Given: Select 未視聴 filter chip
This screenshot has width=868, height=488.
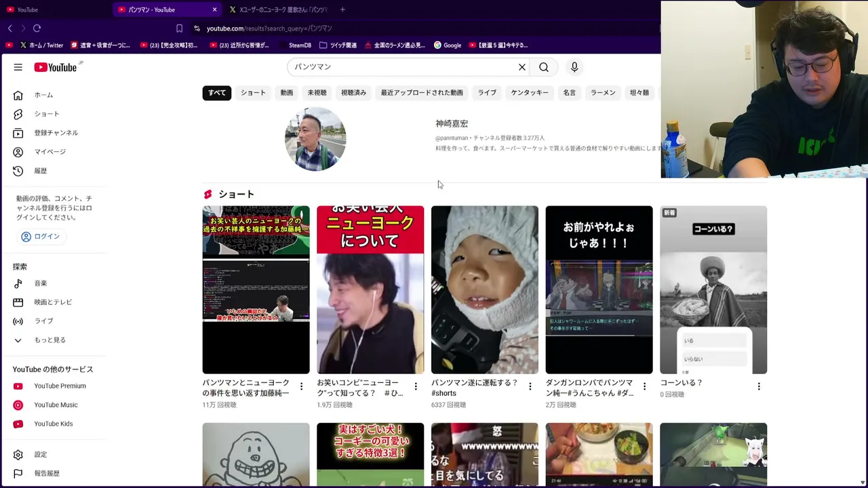Looking at the screenshot, I should point(317,93).
